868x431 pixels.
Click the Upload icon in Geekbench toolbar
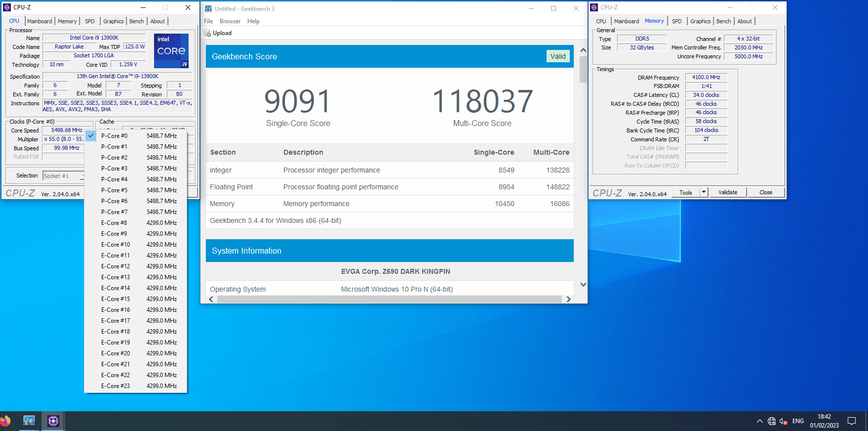click(x=207, y=33)
